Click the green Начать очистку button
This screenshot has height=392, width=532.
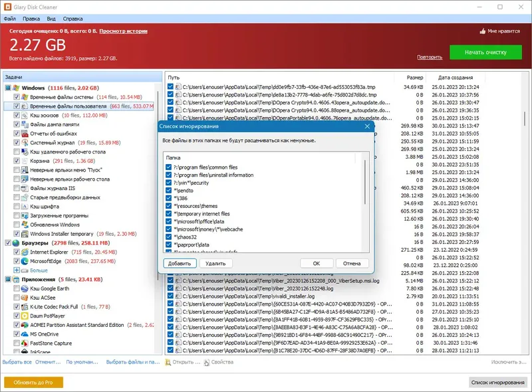coord(485,52)
